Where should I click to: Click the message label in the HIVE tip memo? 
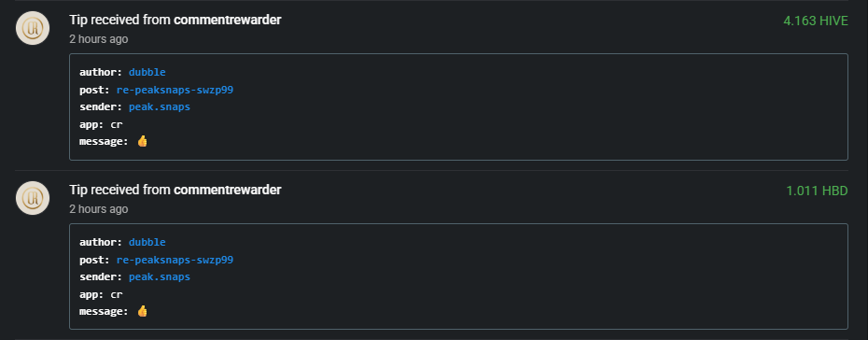point(105,141)
